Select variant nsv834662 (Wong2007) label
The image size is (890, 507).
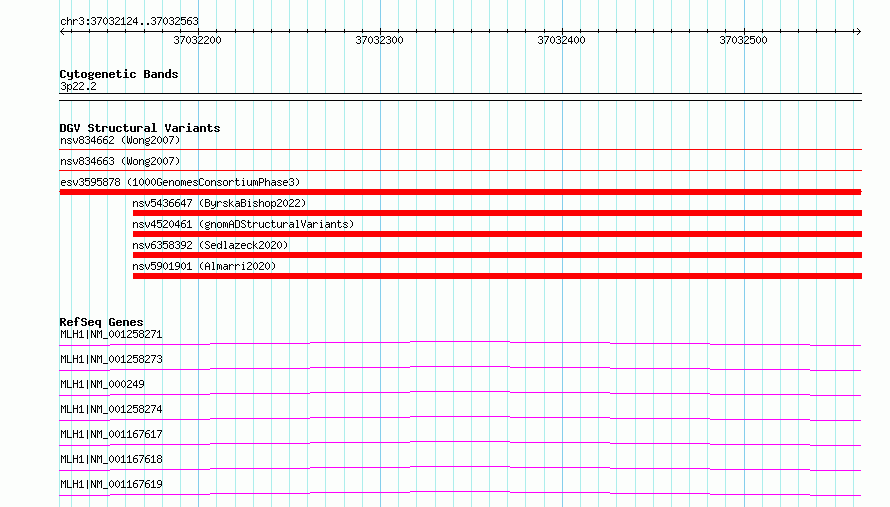(x=120, y=140)
